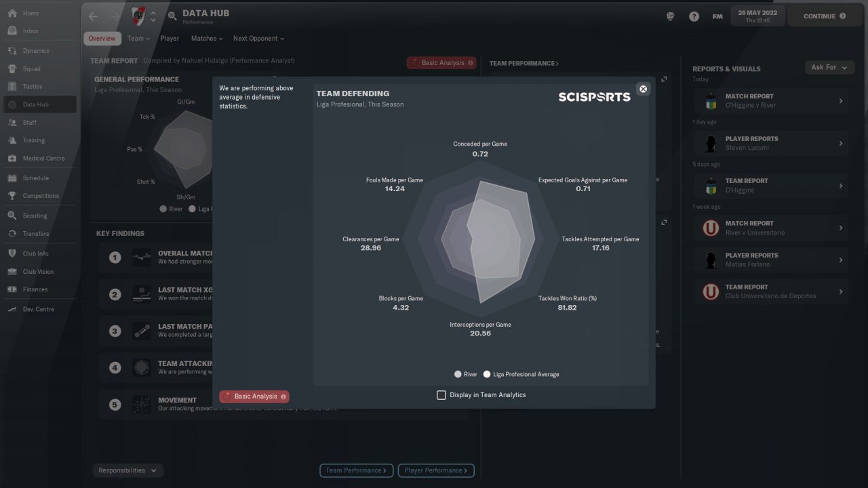The image size is (868, 488).
Task: Click the Team Attacking key finding icon
Action: pyautogui.click(x=142, y=368)
